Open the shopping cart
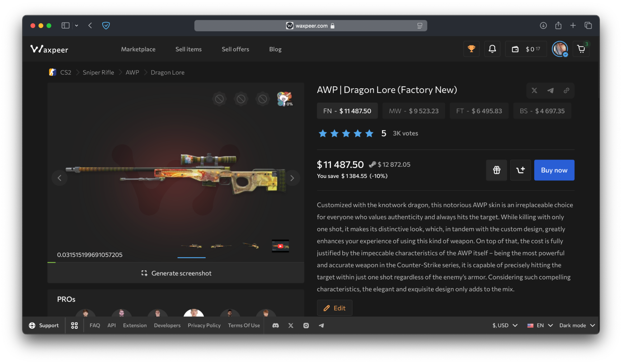The image size is (622, 364). pyautogui.click(x=581, y=49)
